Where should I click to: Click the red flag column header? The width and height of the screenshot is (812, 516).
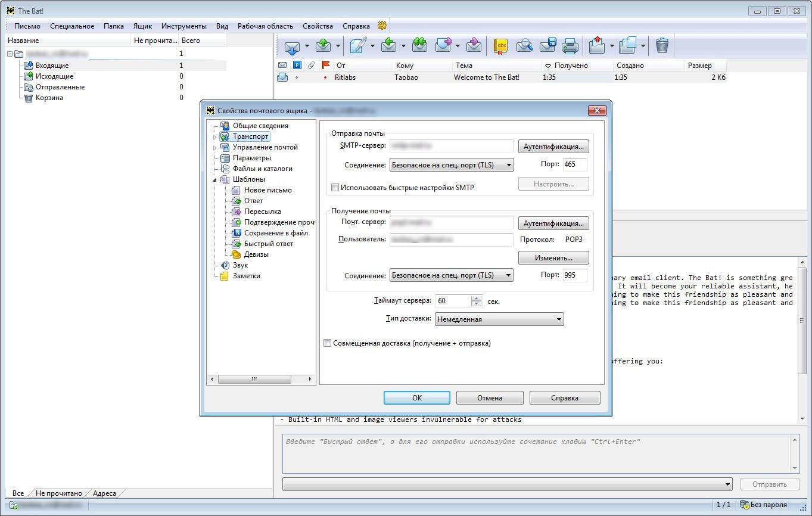click(x=325, y=65)
